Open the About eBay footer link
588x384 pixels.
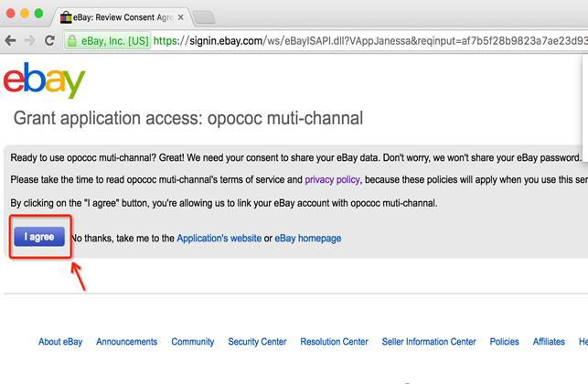tap(60, 342)
